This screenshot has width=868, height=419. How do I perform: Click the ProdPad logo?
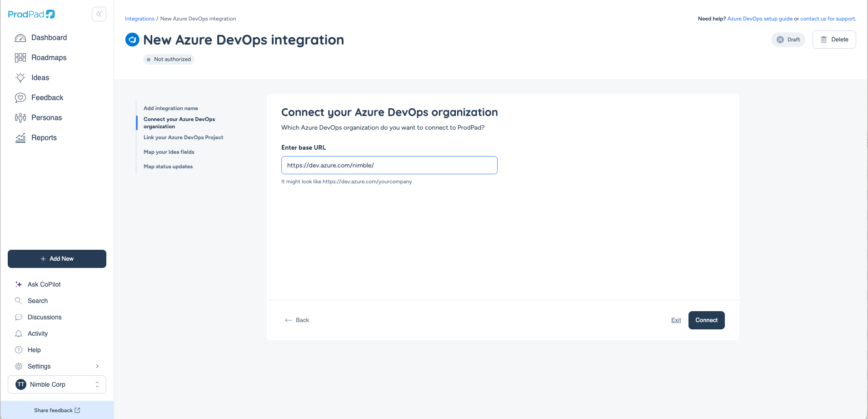coord(31,14)
